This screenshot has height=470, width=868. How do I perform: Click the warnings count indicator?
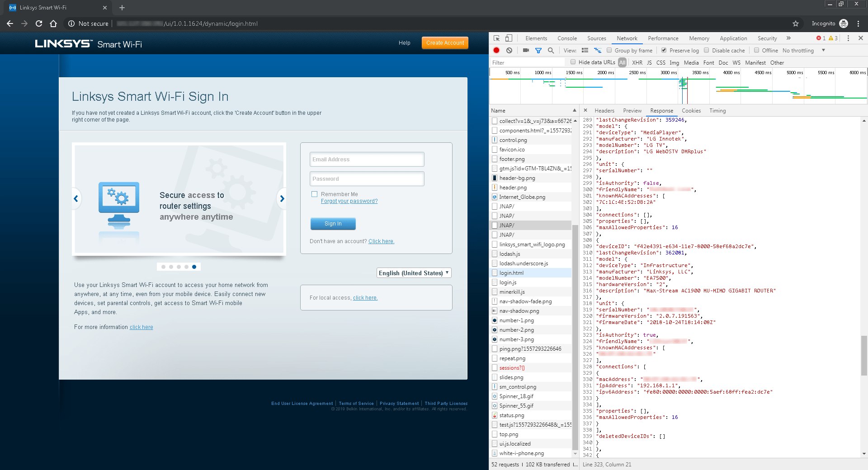[x=833, y=38]
